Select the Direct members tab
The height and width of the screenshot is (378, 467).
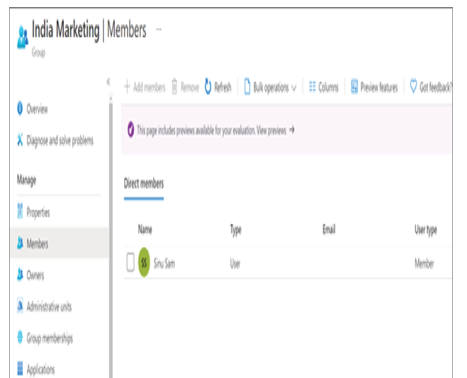pos(144,184)
